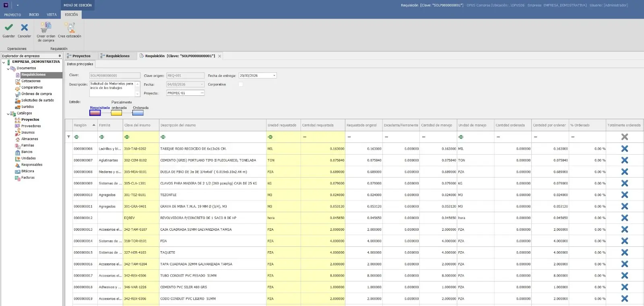
Task: Open Órdenes de compra in sidebar
Action: point(36,94)
